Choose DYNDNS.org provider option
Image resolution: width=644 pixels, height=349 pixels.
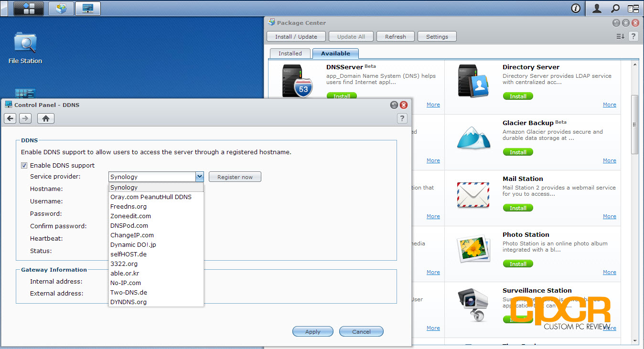156,302
